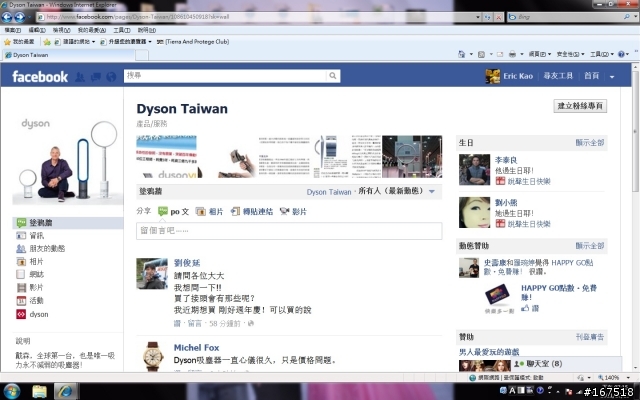Click the Tierra And Protege Club bookmark
The width and height of the screenshot is (640, 400).
click(x=193, y=42)
